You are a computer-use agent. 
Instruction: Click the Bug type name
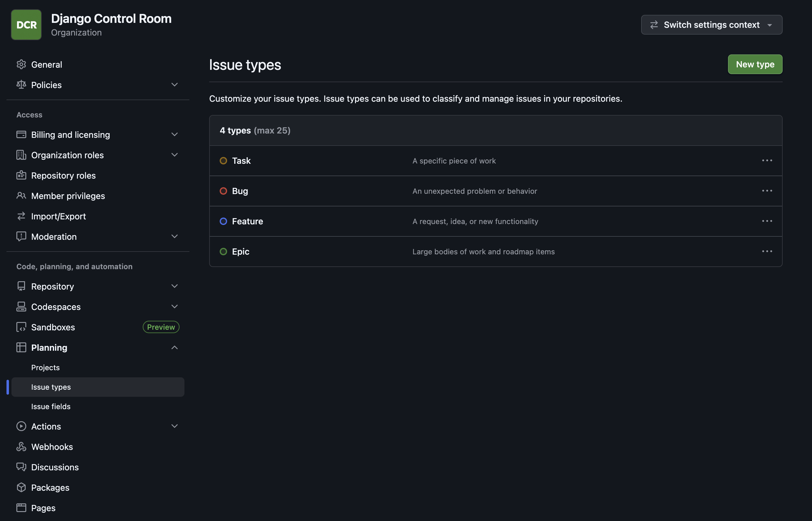[240, 191]
